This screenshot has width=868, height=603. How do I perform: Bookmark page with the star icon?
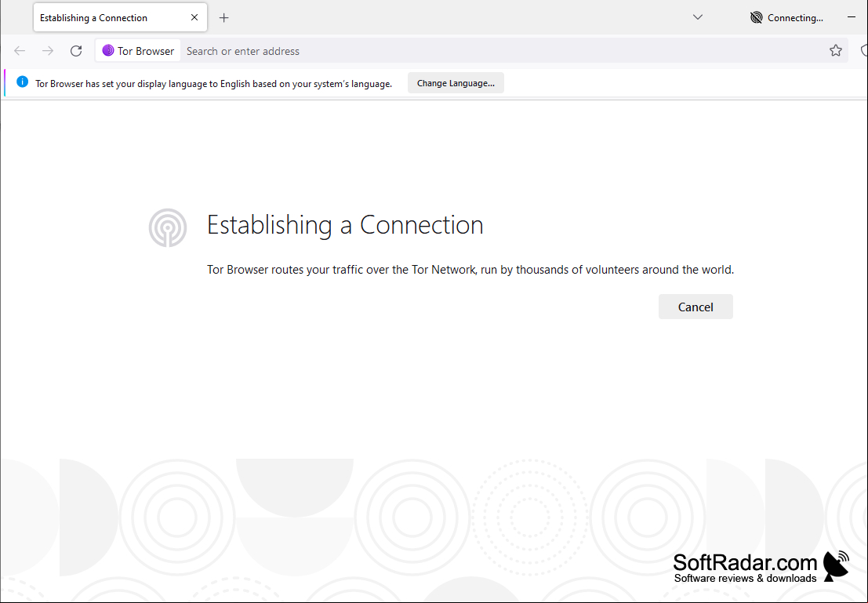836,51
